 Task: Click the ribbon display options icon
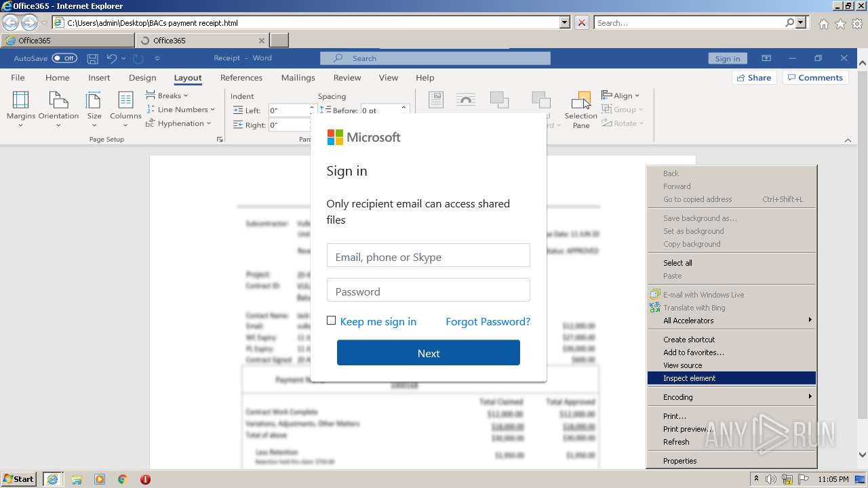pos(766,58)
